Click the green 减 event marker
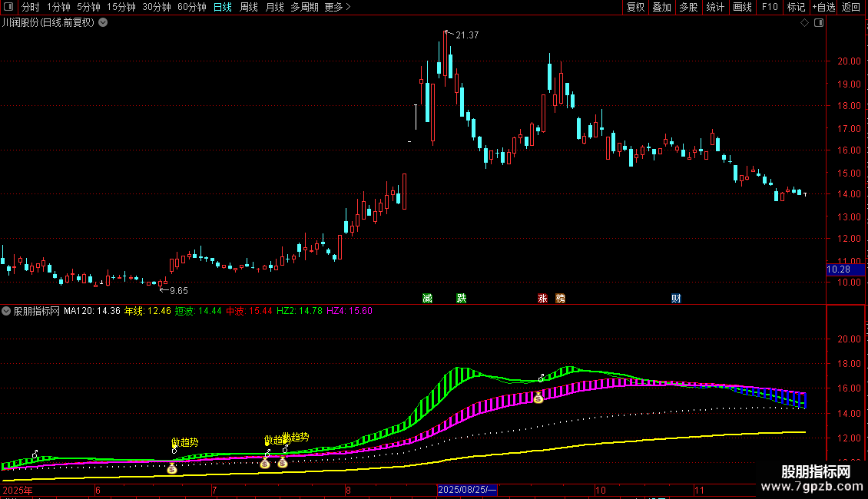This screenshot has width=868, height=499. 427,298
